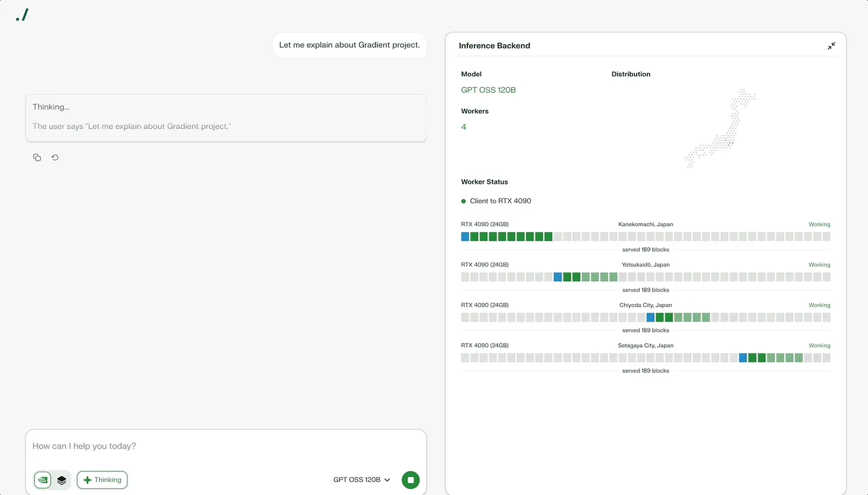The width and height of the screenshot is (868, 495).
Task: Open the GPT OSS 120B model dropdown
Action: coord(361,479)
